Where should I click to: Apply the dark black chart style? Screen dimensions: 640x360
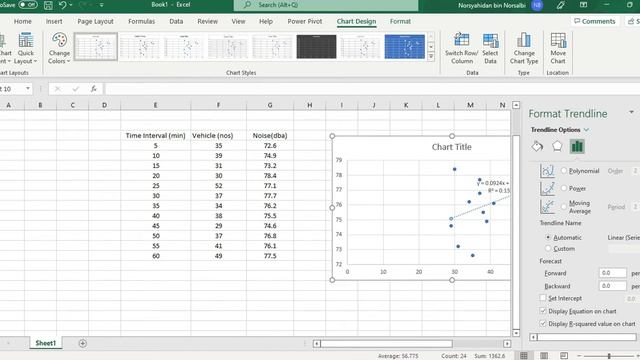click(316, 47)
